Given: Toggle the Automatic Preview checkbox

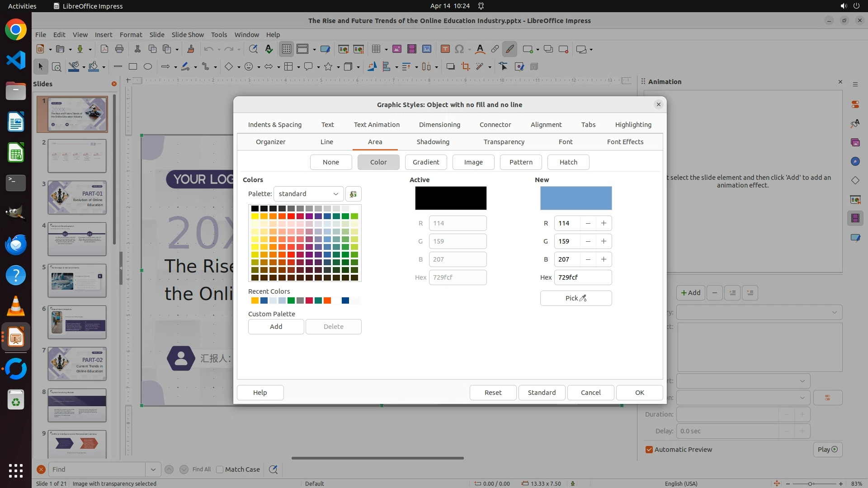Looking at the screenshot, I should tap(649, 450).
